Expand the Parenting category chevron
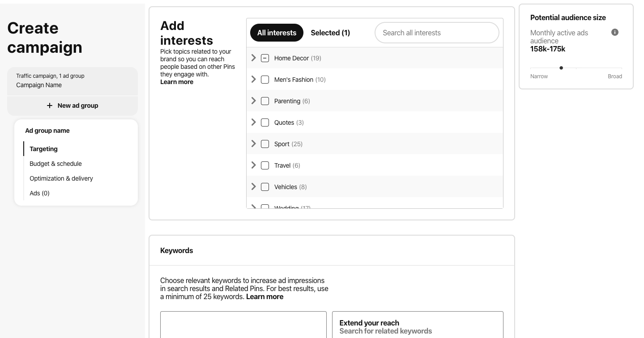The image size is (644, 338). tap(253, 101)
